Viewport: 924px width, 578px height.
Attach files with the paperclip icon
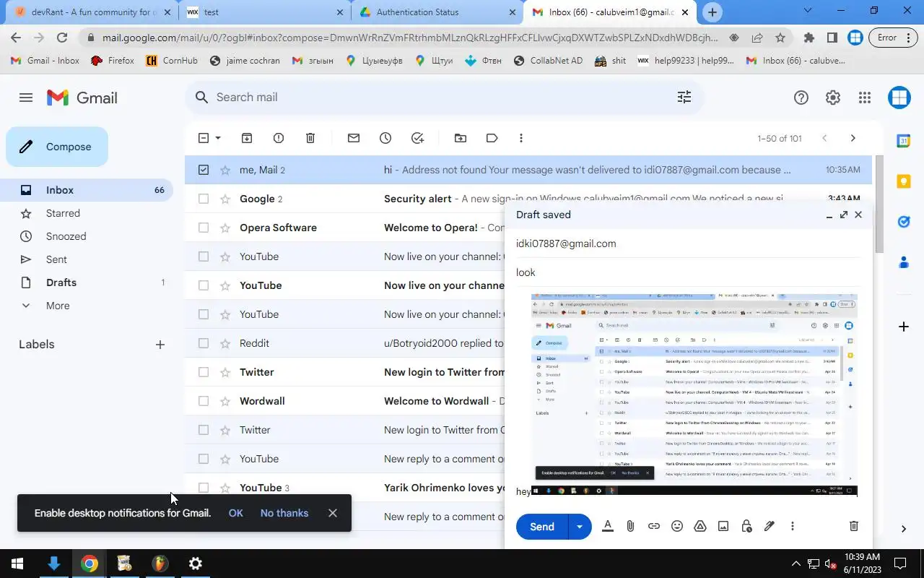point(631,526)
